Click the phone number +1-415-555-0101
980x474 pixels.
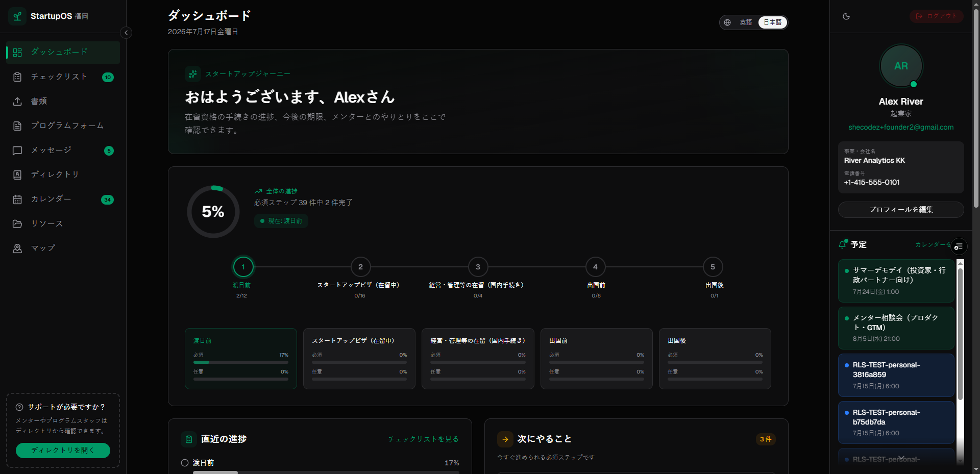[x=872, y=183]
